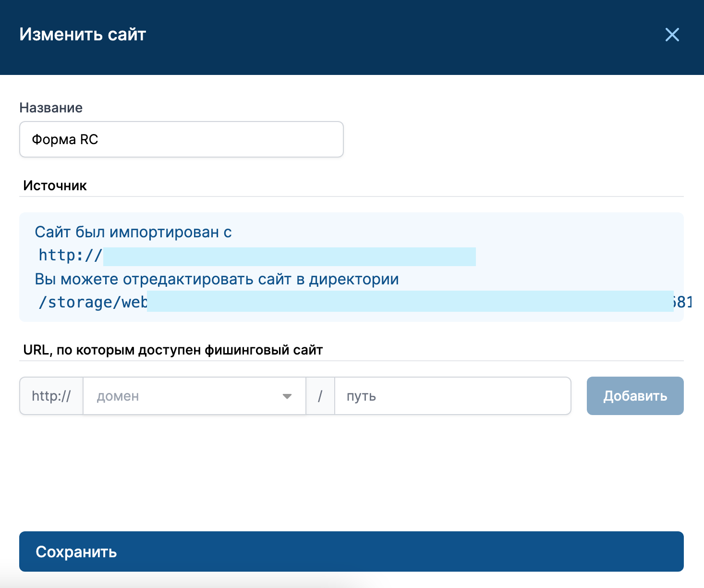The image size is (704, 588).
Task: Close the Изменить сайт dialog
Action: (x=672, y=35)
